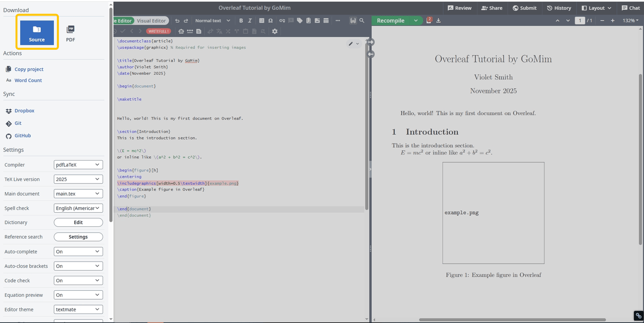Insert a table from the toolbar
644x323 pixels.
(326, 21)
